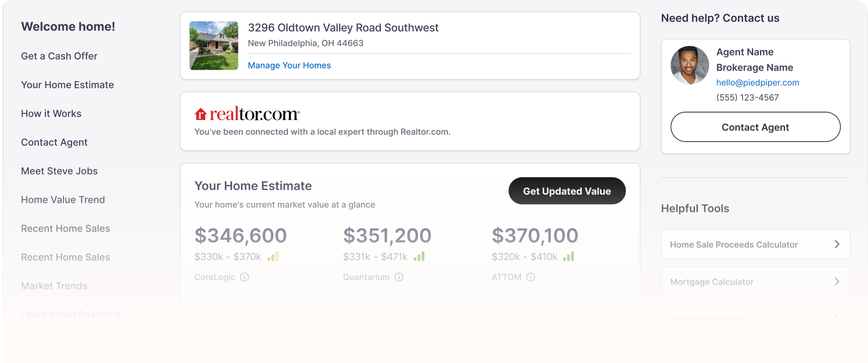Click the realtor.com logo
Screen dimensions: 868x363
[x=247, y=114]
